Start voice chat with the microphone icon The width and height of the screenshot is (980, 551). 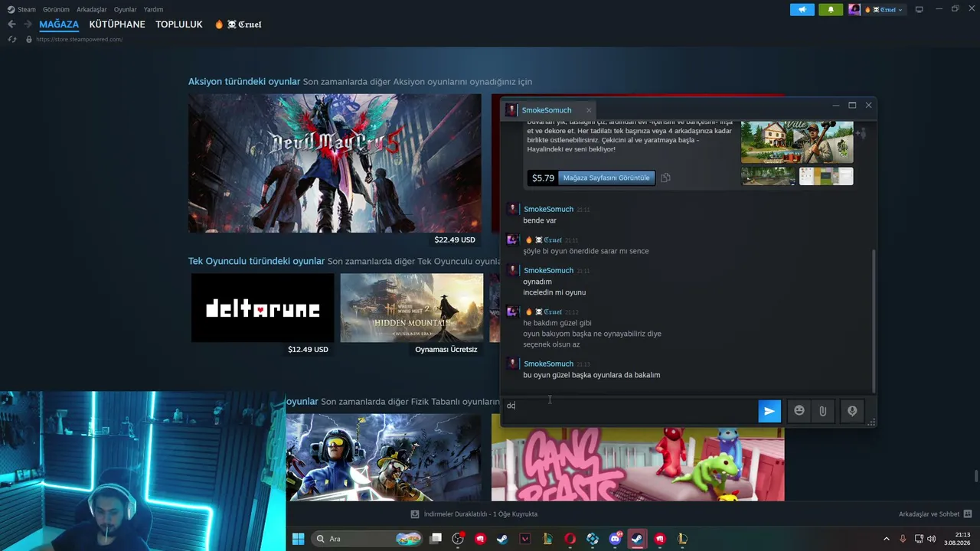tap(852, 411)
